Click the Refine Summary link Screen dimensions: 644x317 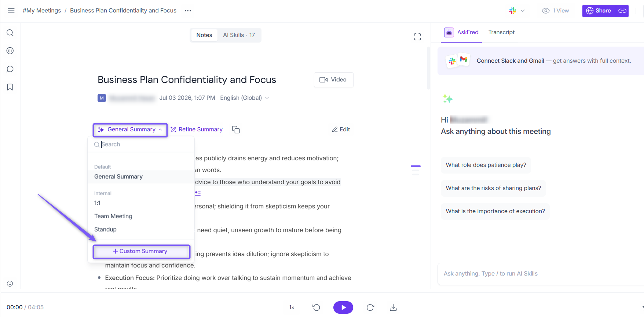(x=197, y=130)
